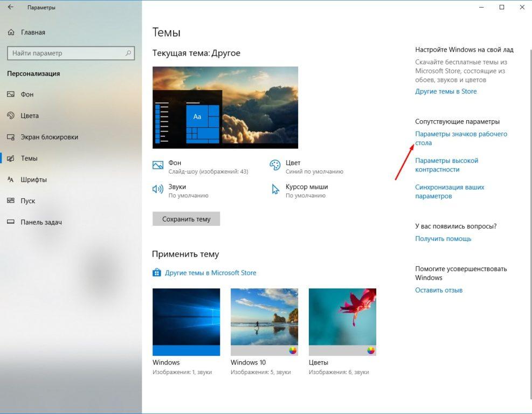Click the search magnifier icon
The image size is (532, 414).
click(128, 53)
